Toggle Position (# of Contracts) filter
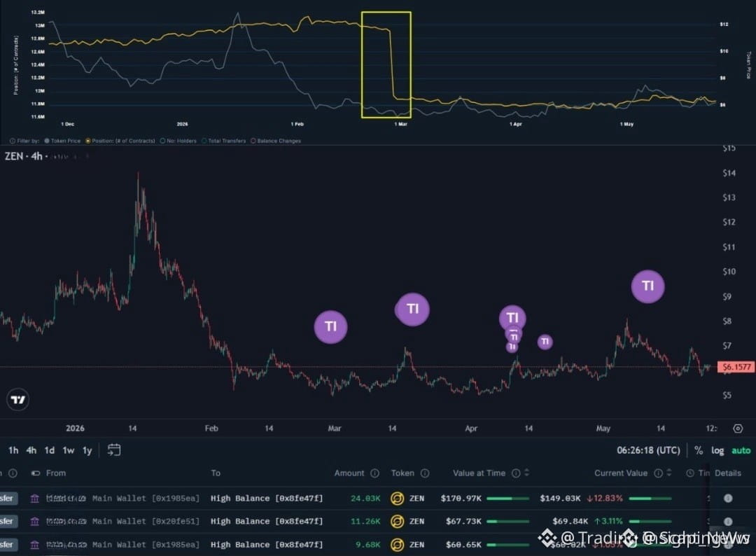Viewport: 756px width, 556px height. click(120, 141)
